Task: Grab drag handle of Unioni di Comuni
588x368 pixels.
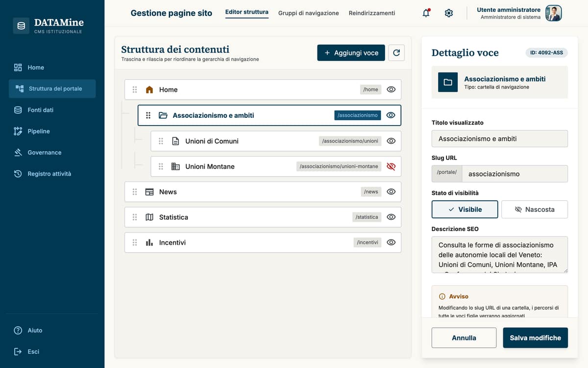Action: click(x=161, y=141)
